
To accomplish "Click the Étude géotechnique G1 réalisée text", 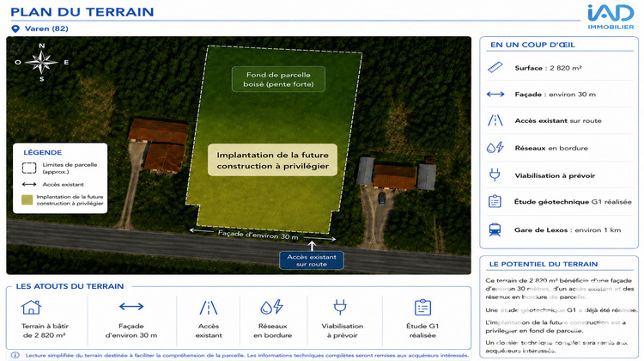I will click(x=573, y=202).
